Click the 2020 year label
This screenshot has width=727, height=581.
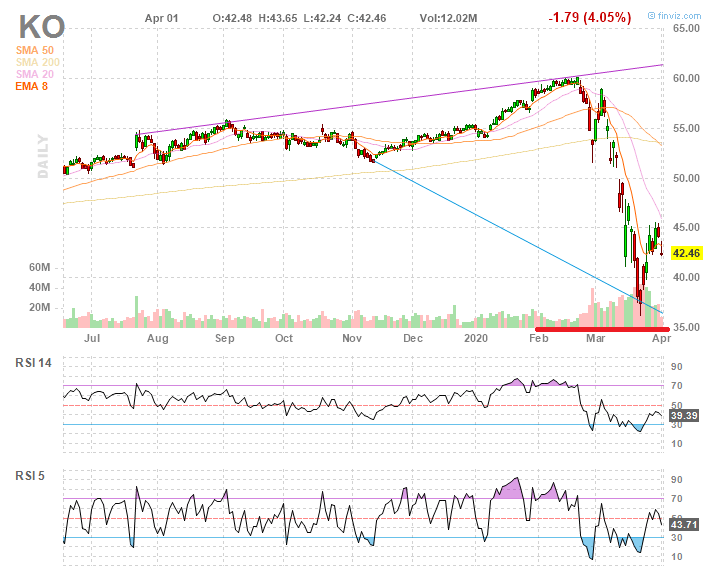pyautogui.click(x=476, y=338)
